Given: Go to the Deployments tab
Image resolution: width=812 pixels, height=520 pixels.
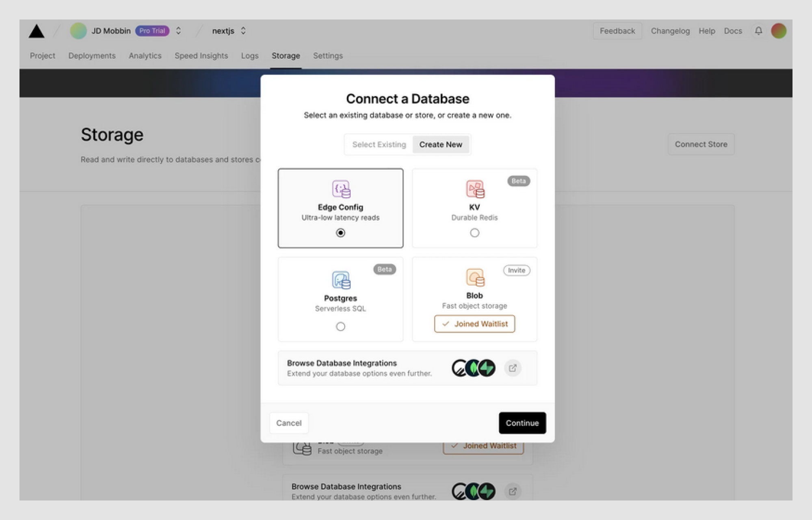Looking at the screenshot, I should pyautogui.click(x=92, y=56).
